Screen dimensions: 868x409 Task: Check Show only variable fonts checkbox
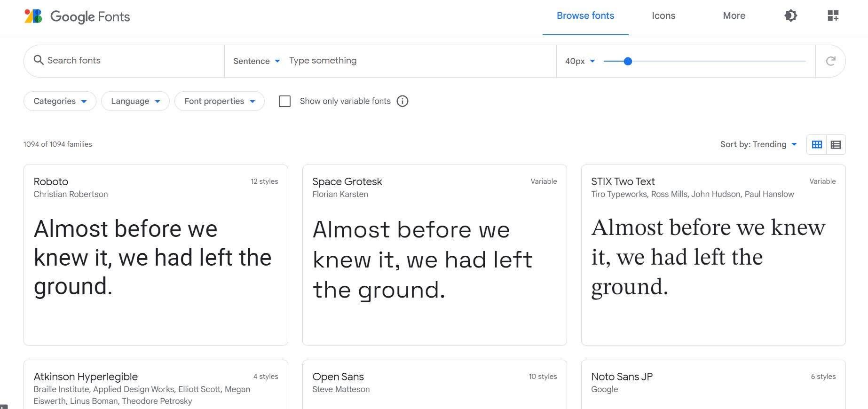click(284, 101)
